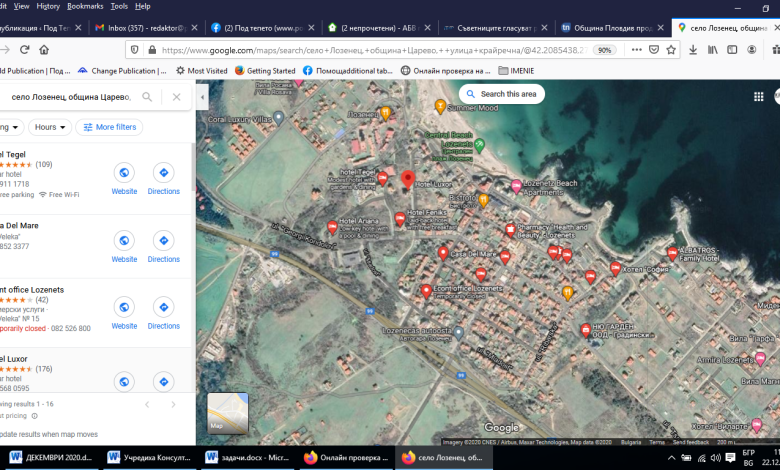Open the Help menu
The image size is (780, 470).
[x=143, y=6]
